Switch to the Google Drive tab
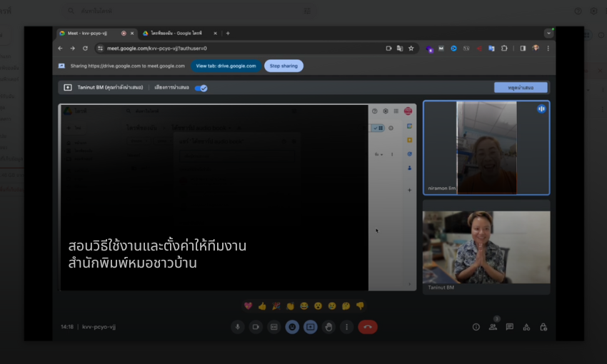Image resolution: width=607 pixels, height=364 pixels. [171, 33]
